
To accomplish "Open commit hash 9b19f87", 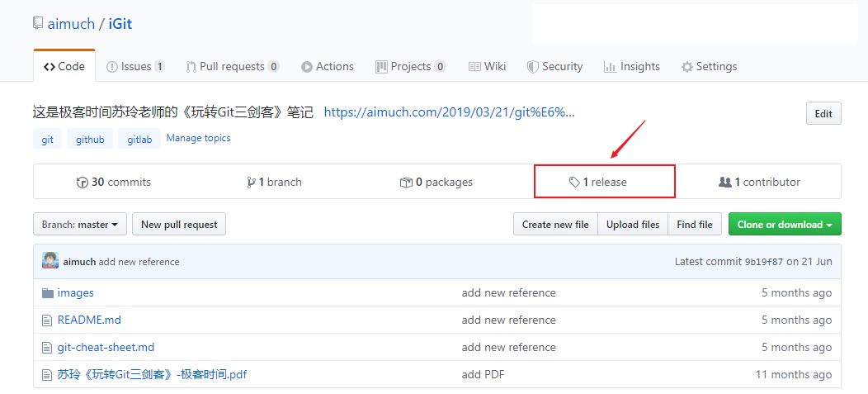I will (764, 262).
